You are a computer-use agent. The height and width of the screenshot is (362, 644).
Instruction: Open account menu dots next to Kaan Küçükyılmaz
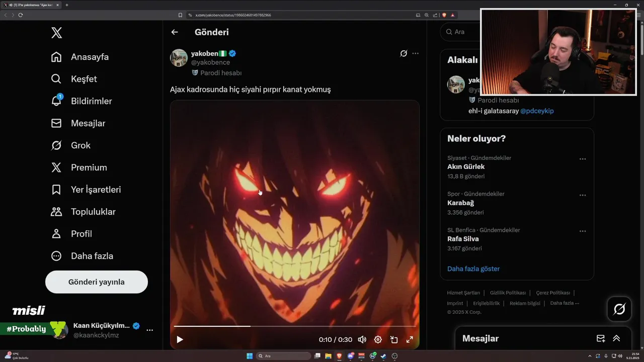click(x=149, y=330)
